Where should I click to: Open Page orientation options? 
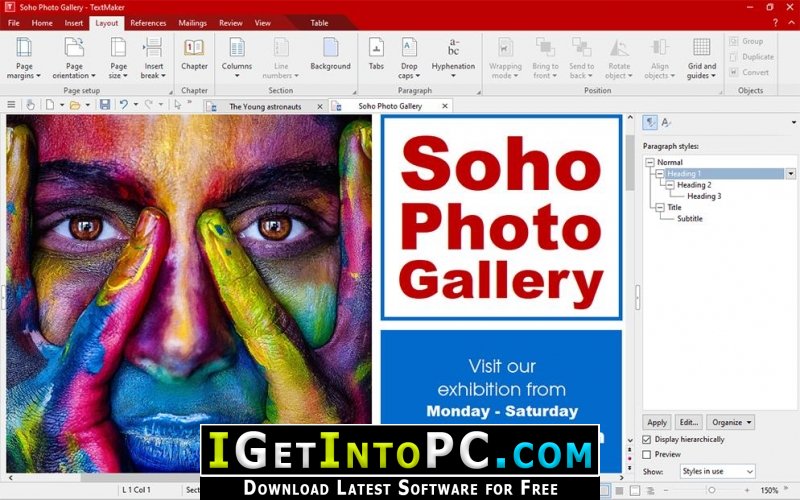(74, 59)
